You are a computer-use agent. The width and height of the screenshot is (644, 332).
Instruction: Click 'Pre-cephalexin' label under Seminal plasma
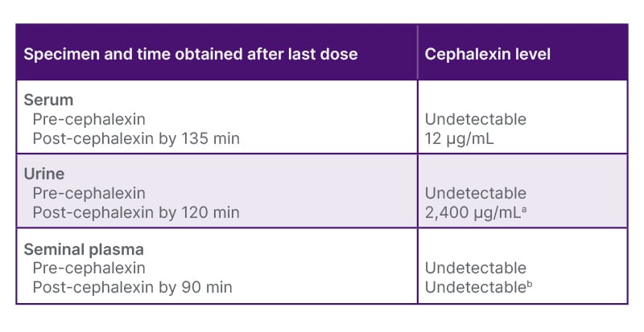pyautogui.click(x=89, y=268)
